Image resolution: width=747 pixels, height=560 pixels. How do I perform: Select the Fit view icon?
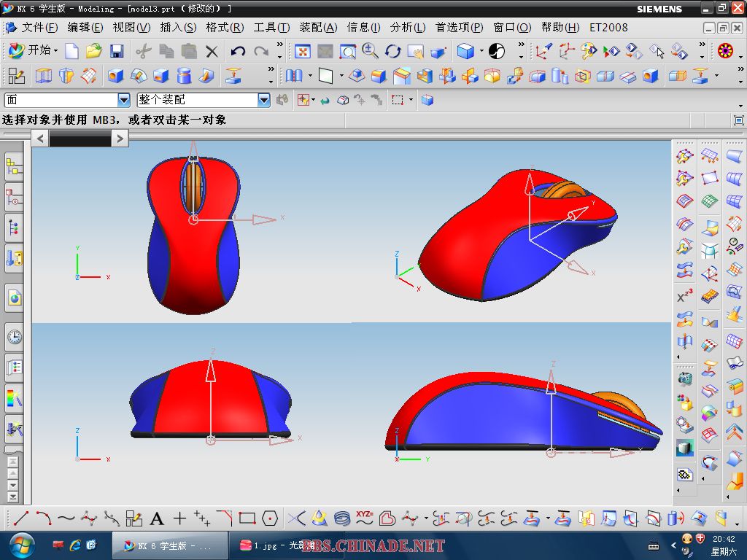coord(302,51)
